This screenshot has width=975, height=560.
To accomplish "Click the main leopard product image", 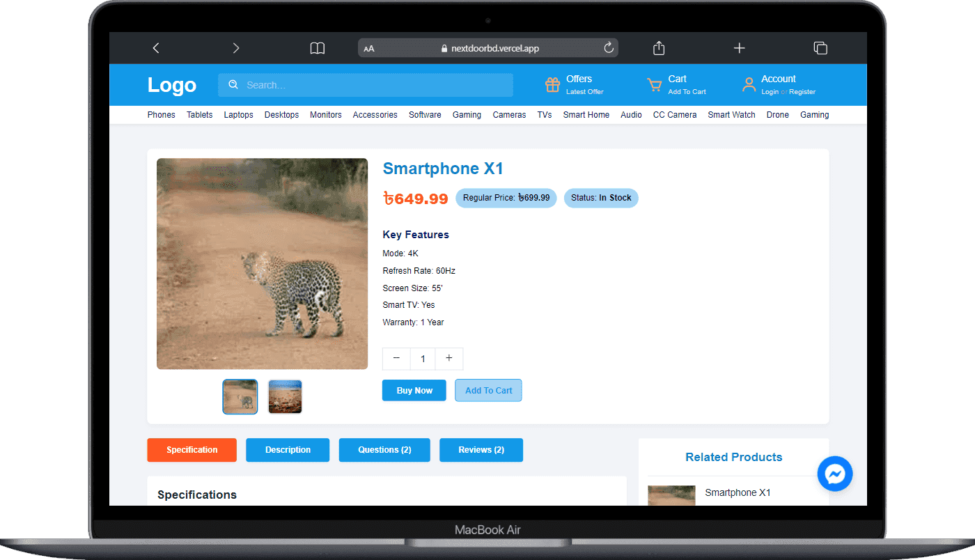I will 262,264.
